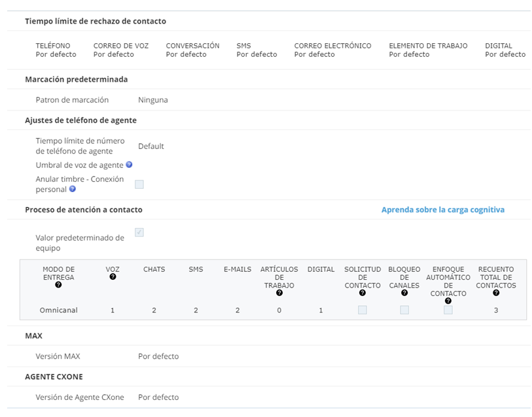
Task: Click help icon under SOLICITUD DE CONTACTO
Action: click(x=363, y=293)
